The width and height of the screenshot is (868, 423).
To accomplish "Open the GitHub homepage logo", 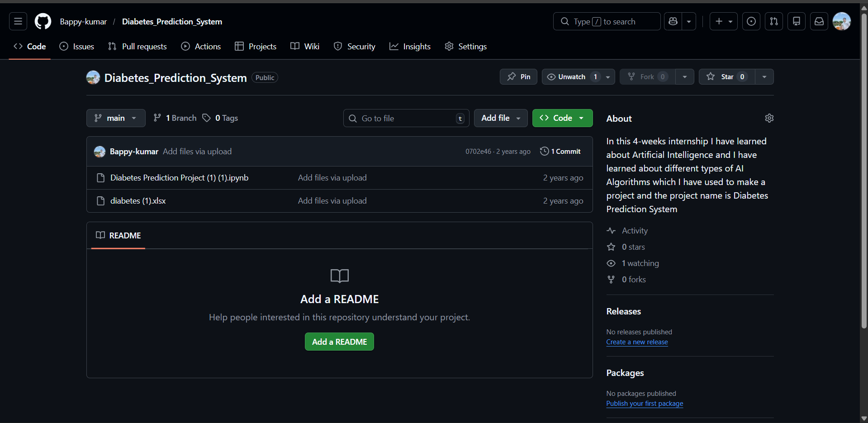I will click(x=43, y=21).
